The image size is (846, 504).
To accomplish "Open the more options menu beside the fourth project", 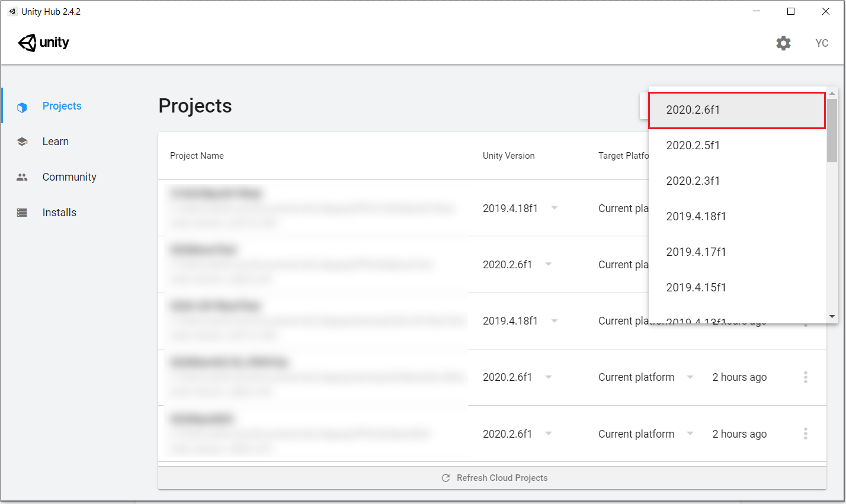I will pyautogui.click(x=806, y=377).
